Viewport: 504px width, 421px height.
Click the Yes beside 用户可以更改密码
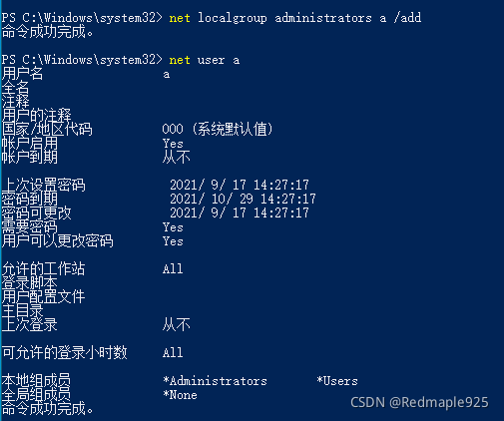173,241
